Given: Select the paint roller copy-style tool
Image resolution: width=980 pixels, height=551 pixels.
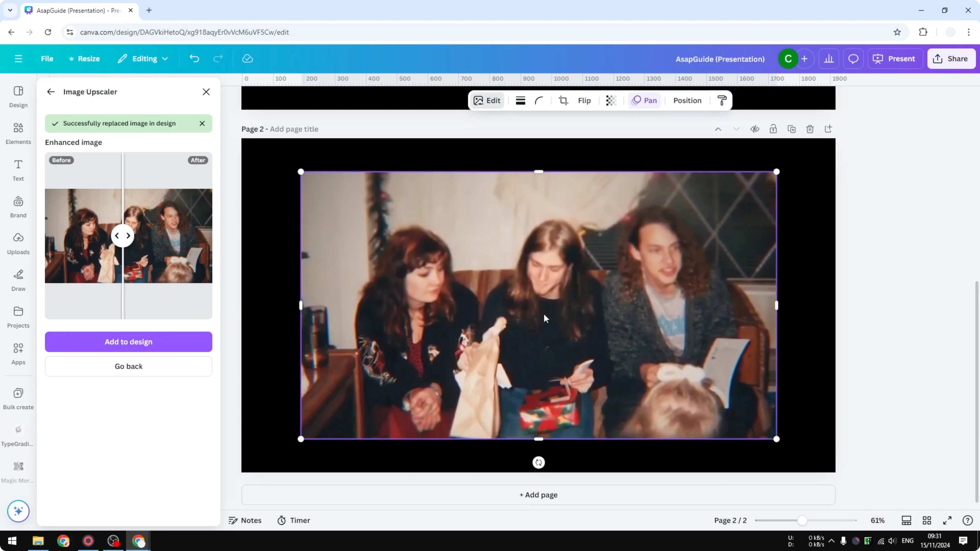Looking at the screenshot, I should tap(722, 100).
